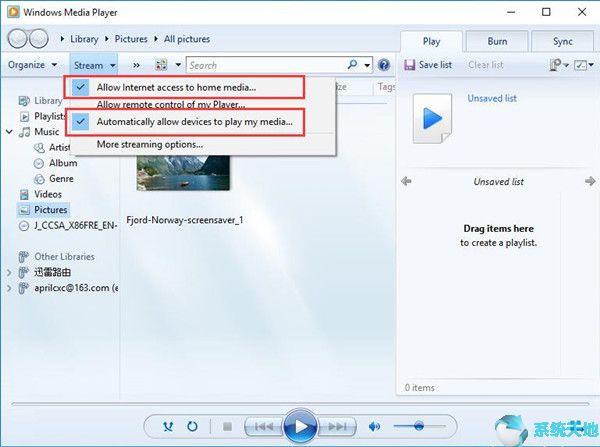Image resolution: width=600 pixels, height=447 pixels.
Task: Open the View options dropdown arrow
Action: [178, 65]
